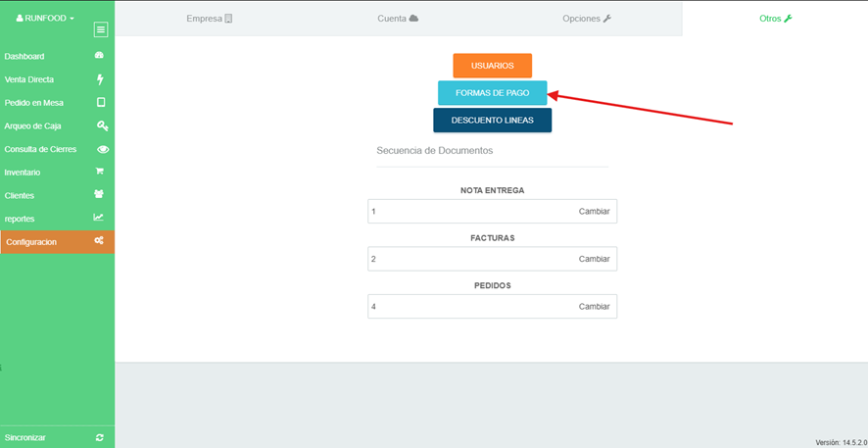Click Cambiar for NOTA ENTREGA

click(594, 212)
